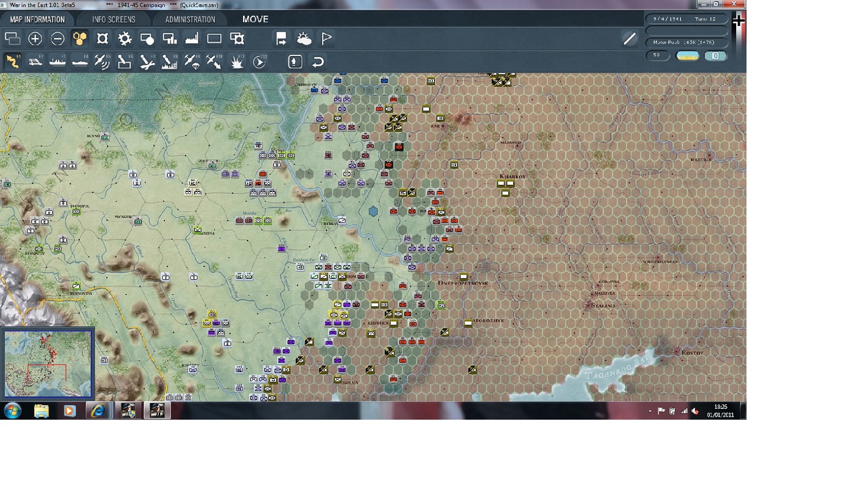The width and height of the screenshot is (868, 488).
Task: Click Rostov city on the map
Action: 692,352
